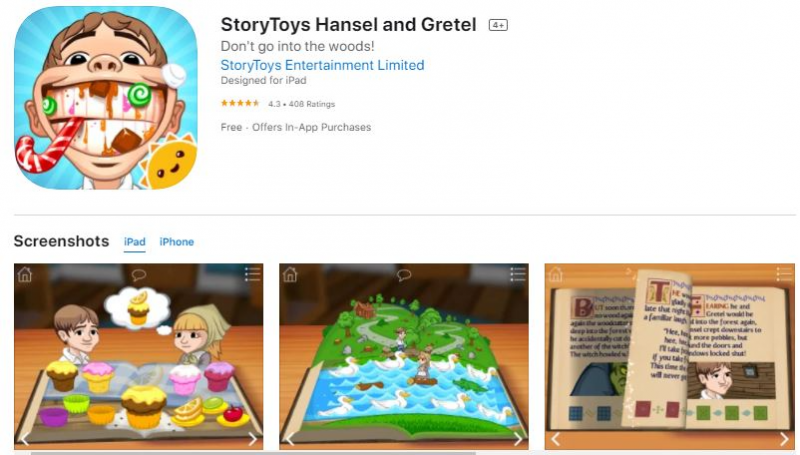The image size is (800, 455).
Task: Click home icon in storybook page screenshot
Action: click(555, 275)
